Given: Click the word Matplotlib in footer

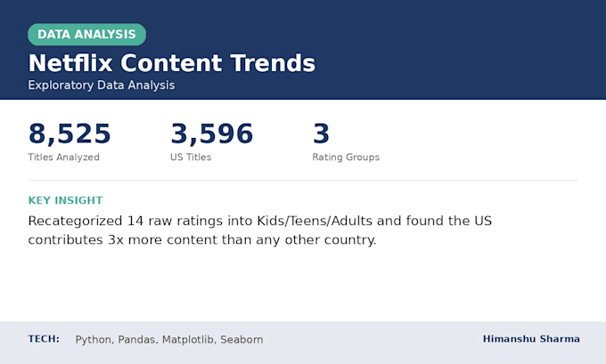Looking at the screenshot, I should 188,340.
